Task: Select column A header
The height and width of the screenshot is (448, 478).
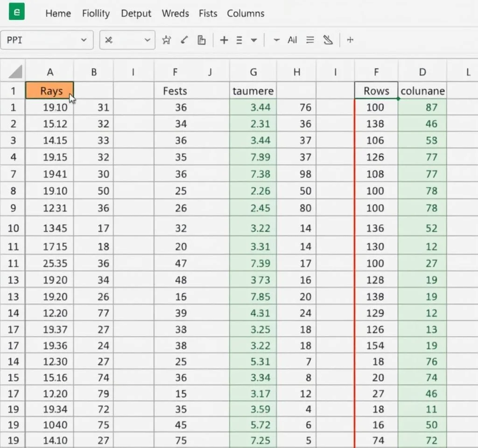Action: 49,72
